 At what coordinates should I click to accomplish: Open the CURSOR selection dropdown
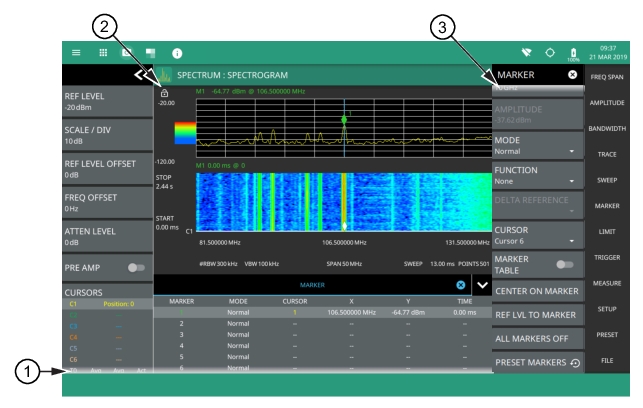click(x=533, y=235)
